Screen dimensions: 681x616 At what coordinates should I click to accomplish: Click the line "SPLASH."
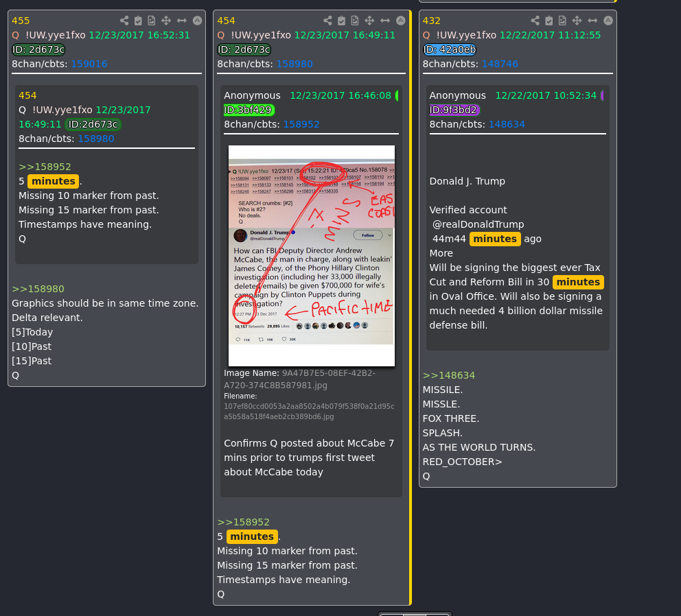tap(443, 433)
